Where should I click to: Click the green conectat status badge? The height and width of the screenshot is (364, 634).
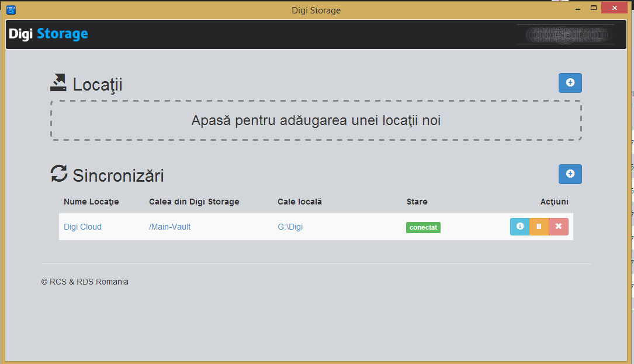click(x=423, y=227)
